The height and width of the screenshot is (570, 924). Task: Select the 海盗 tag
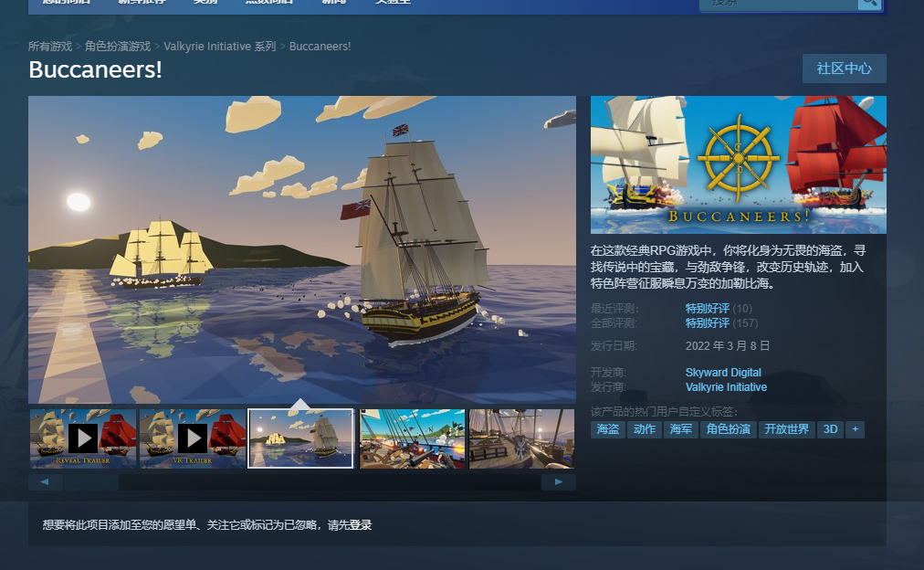point(607,429)
